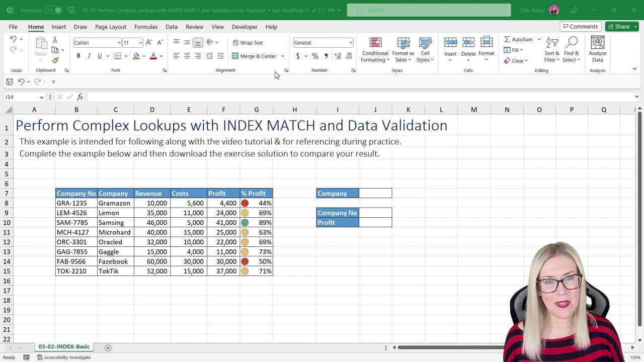The width and height of the screenshot is (644, 362).
Task: Select the Italic formatting icon
Action: (x=89, y=55)
